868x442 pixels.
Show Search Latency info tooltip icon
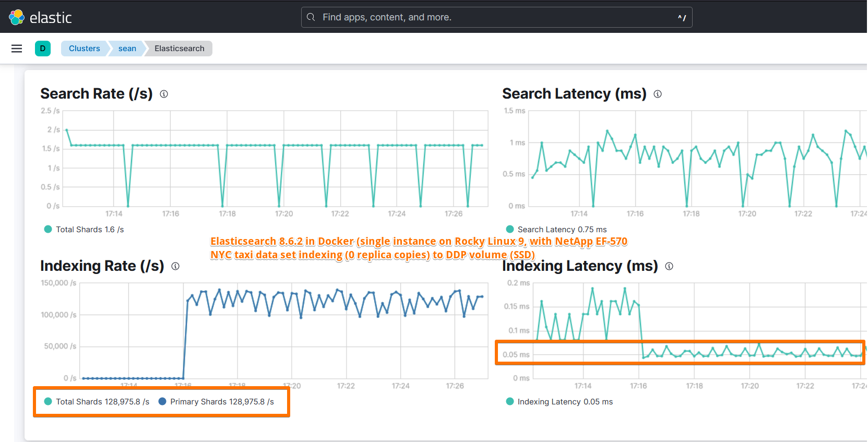(x=658, y=94)
